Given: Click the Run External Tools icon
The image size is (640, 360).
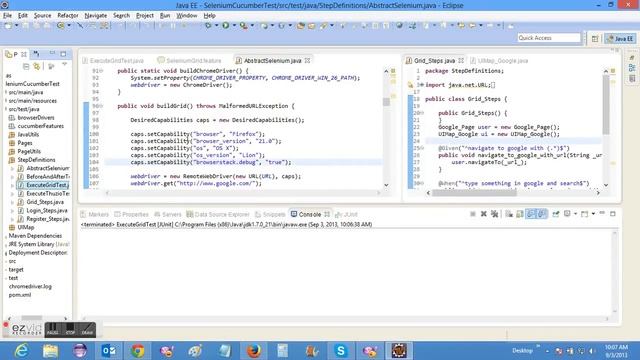Looking at the screenshot, I should 244,26.
